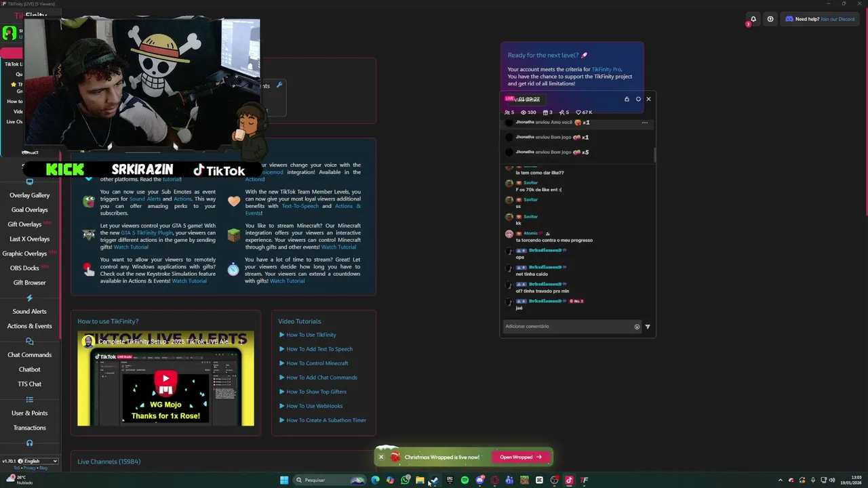
Task: Open emoji picker in comment box
Action: pyautogui.click(x=637, y=327)
